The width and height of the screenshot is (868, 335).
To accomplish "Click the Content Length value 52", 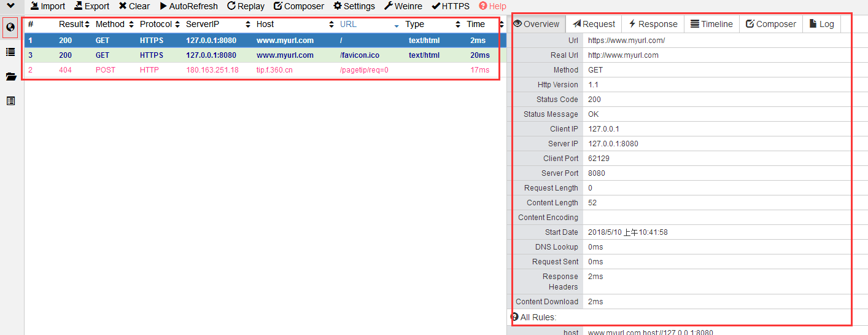I will 592,203.
